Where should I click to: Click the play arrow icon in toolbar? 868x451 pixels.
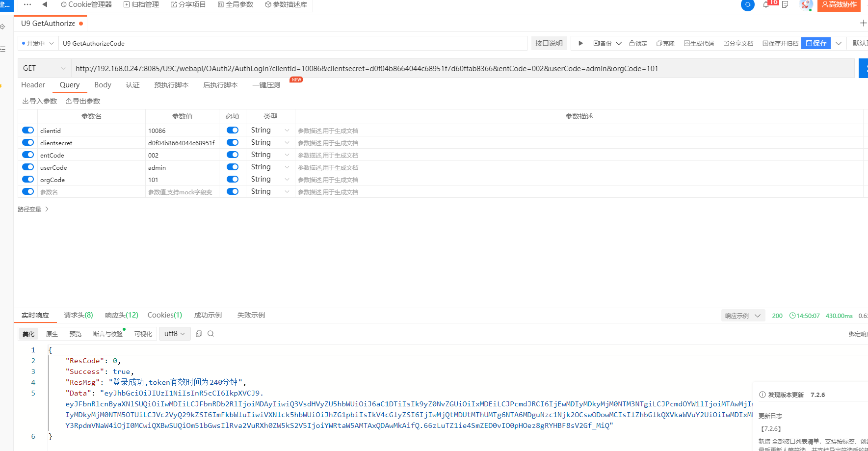coord(580,43)
